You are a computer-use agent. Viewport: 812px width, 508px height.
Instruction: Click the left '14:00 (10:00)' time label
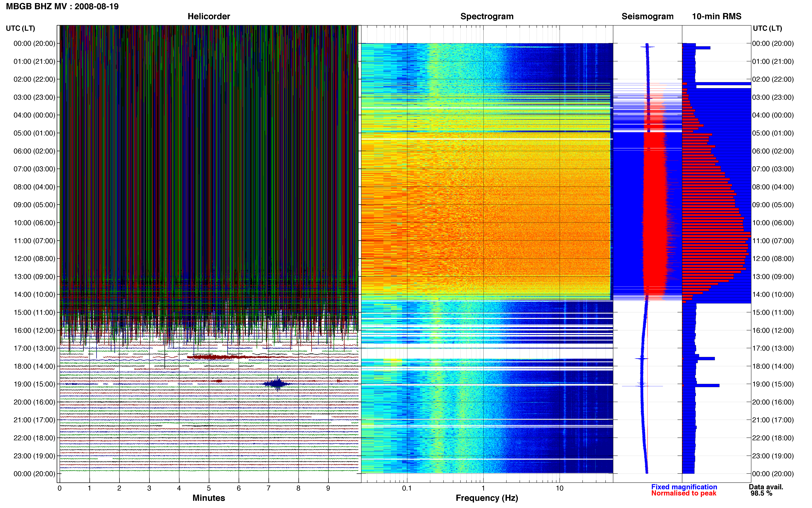coord(34,294)
